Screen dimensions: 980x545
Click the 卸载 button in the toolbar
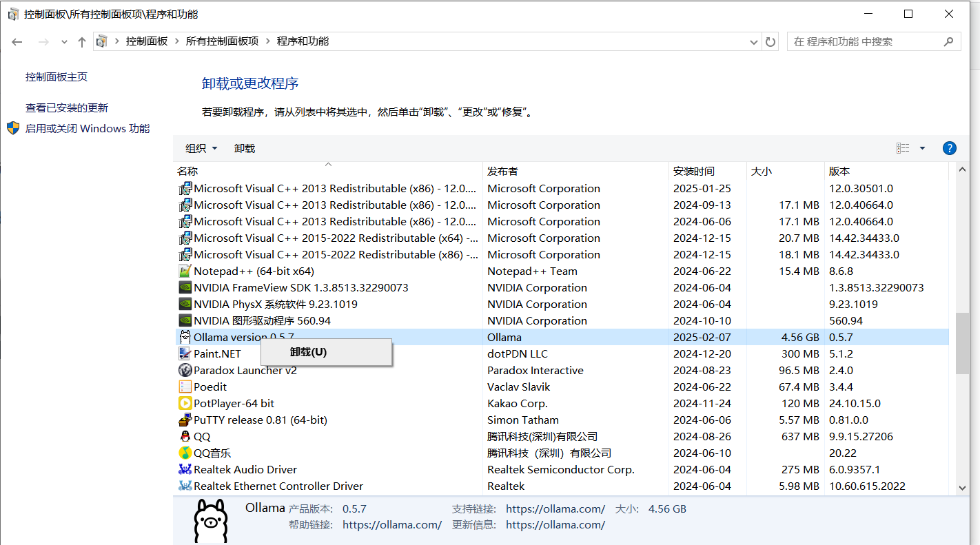pos(245,148)
